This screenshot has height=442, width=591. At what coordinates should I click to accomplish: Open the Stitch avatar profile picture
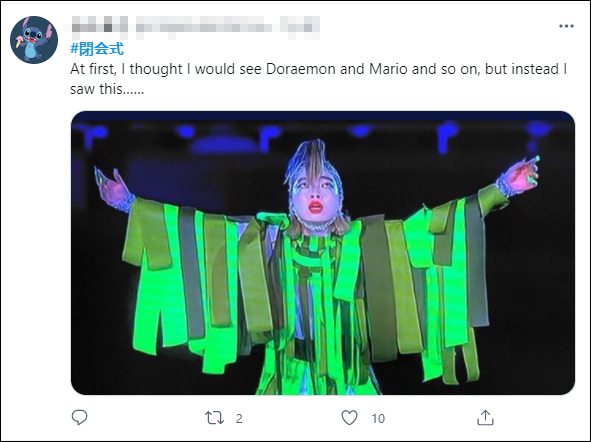(x=34, y=40)
